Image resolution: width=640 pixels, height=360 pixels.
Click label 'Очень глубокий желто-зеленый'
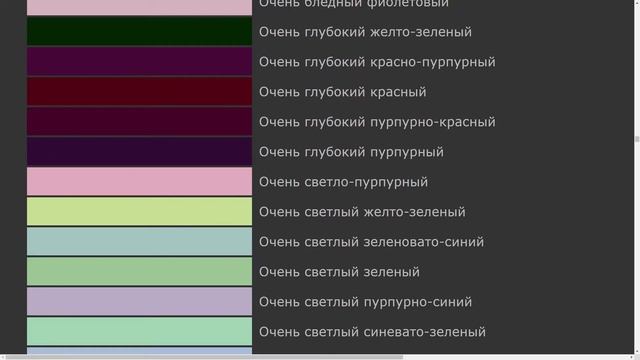pyautogui.click(x=365, y=32)
